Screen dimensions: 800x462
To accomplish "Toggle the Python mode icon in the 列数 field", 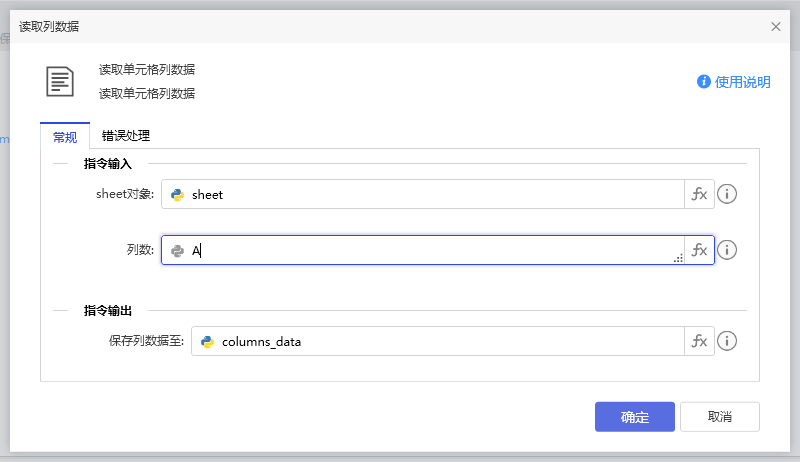I will [x=178, y=251].
